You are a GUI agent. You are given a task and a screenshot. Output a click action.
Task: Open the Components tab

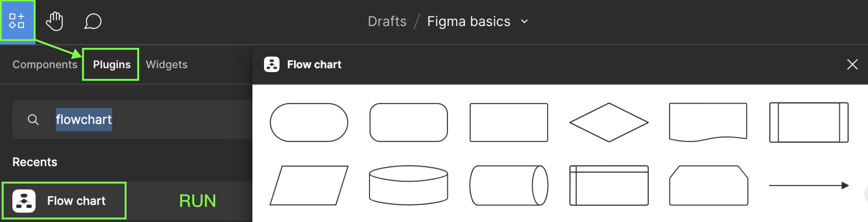[x=45, y=64]
